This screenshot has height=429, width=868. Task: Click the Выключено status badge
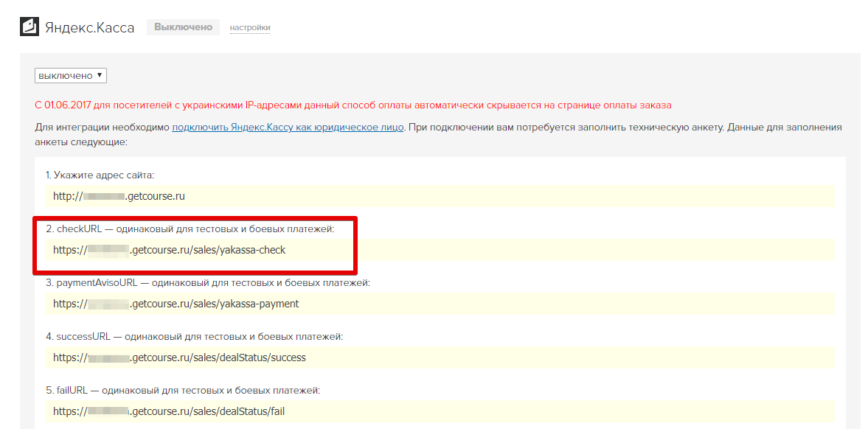pos(183,27)
